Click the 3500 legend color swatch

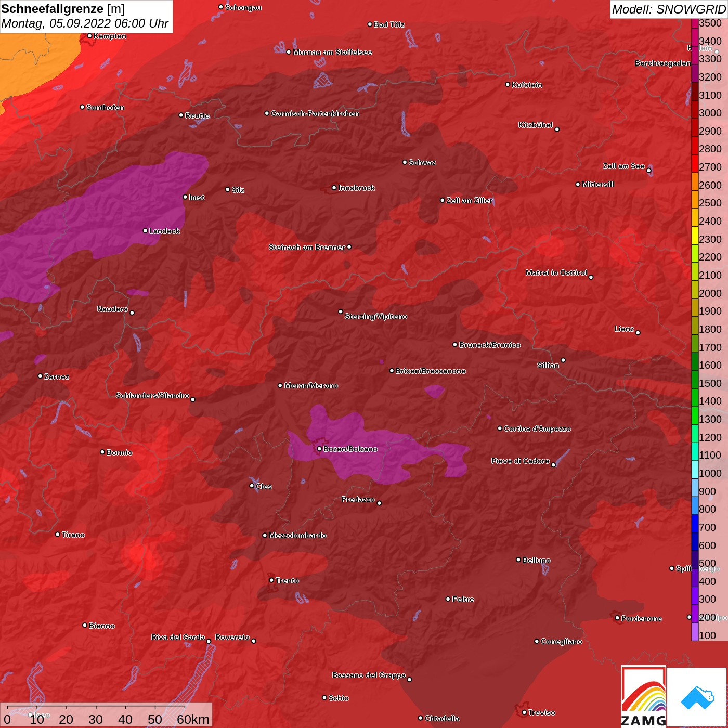click(695, 23)
